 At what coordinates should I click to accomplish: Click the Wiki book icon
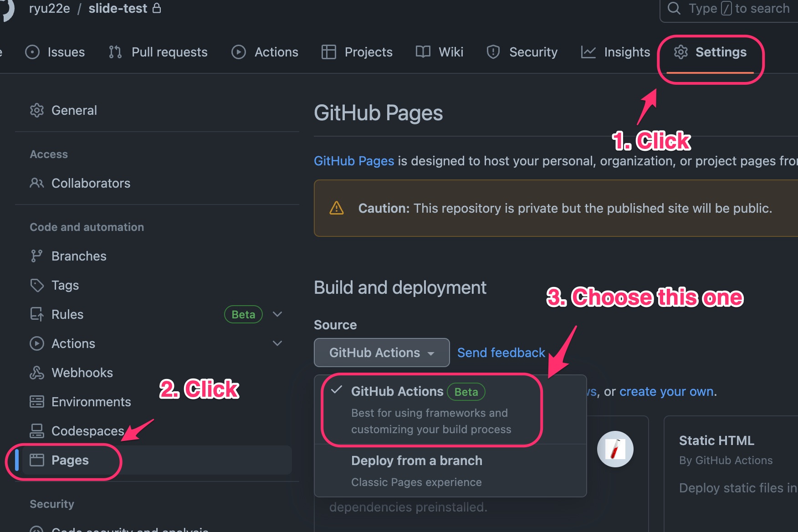pyautogui.click(x=423, y=52)
